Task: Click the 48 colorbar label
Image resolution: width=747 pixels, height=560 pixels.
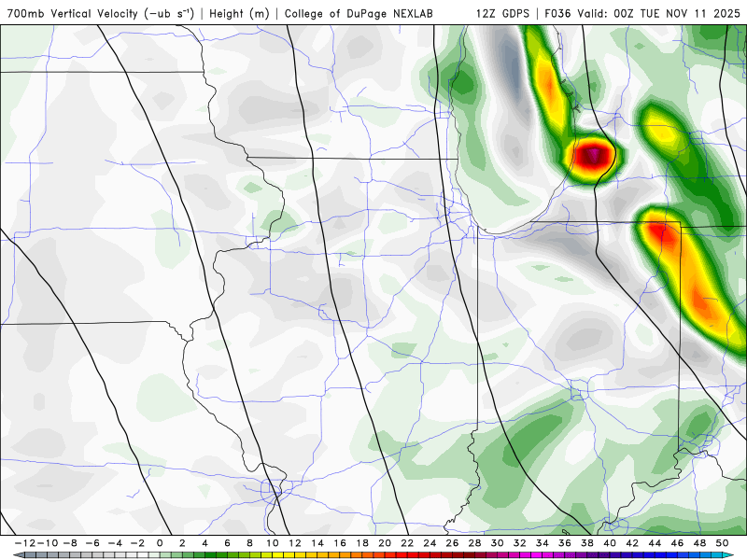Action: click(x=699, y=543)
